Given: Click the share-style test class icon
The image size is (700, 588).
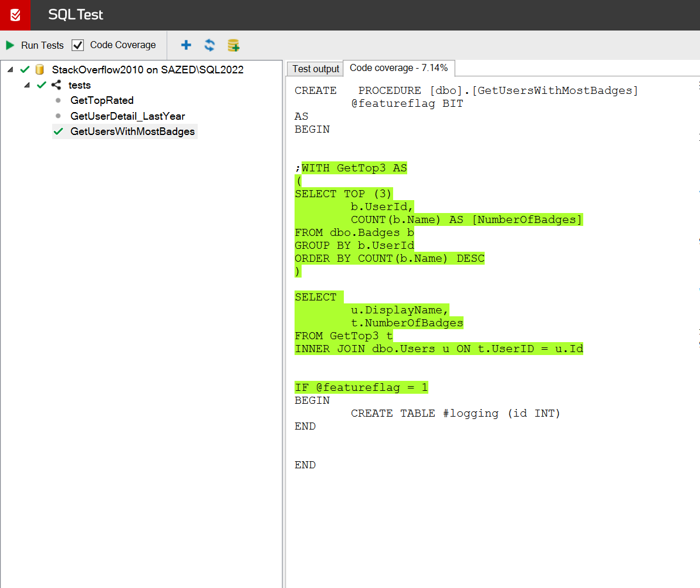Looking at the screenshot, I should click(x=56, y=85).
